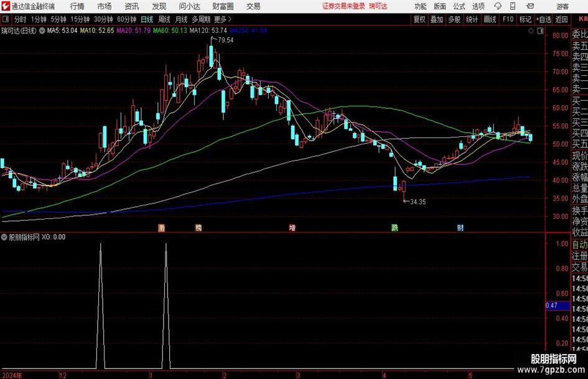Viewport: 588px width, 379px height.
Task: Open the 资讯 menu
Action: pyautogui.click(x=132, y=6)
